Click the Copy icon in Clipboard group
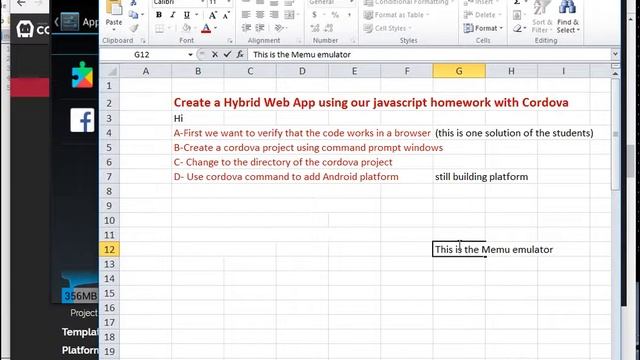This screenshot has width=640, height=360. 133,15
